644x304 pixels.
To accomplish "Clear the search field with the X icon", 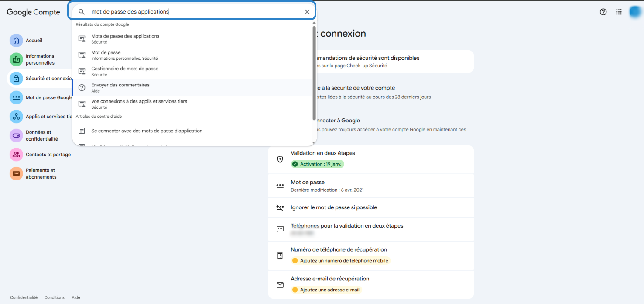I will 307,12.
